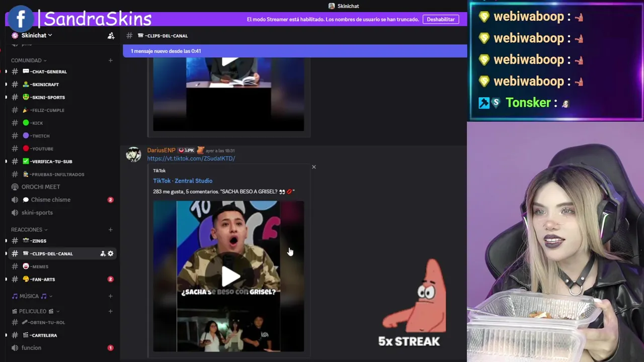Click the Skinichat title at the top
The width and height of the screenshot is (644, 362).
348,6
